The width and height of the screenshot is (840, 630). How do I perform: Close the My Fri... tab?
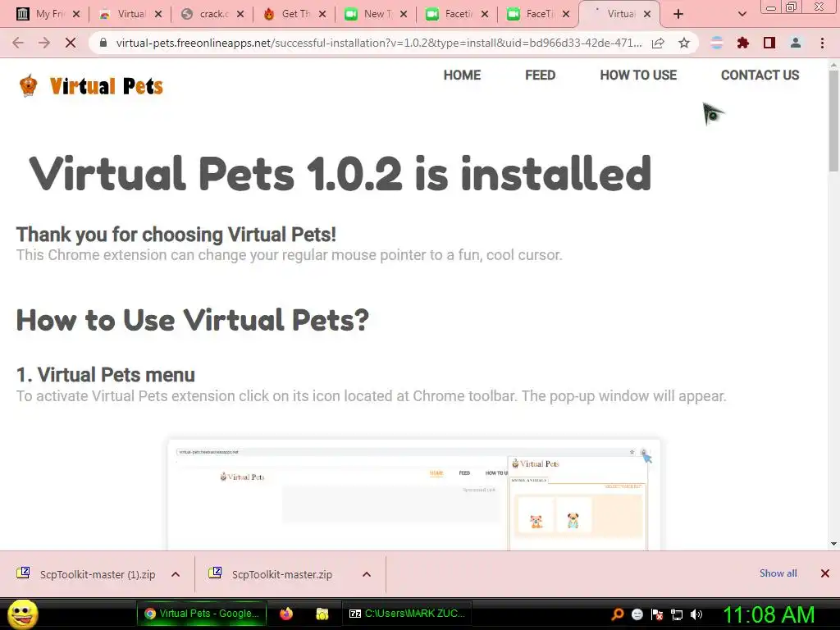76,14
